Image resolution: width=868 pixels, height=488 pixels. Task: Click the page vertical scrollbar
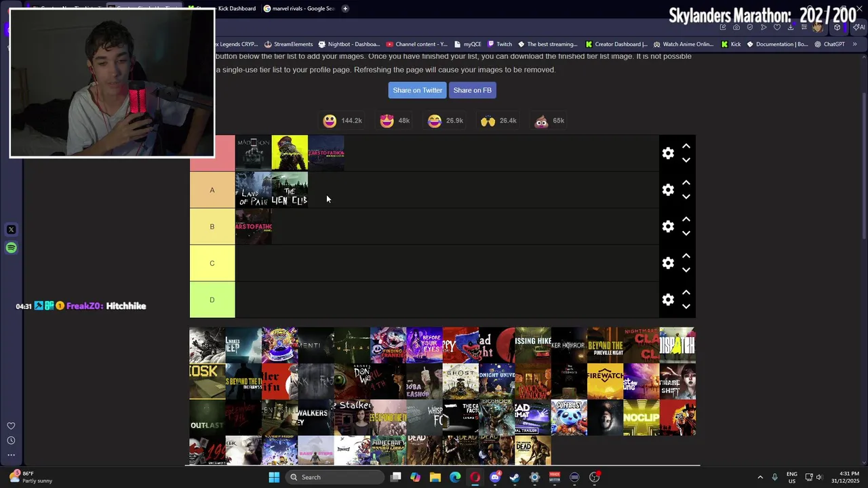pos(863,166)
